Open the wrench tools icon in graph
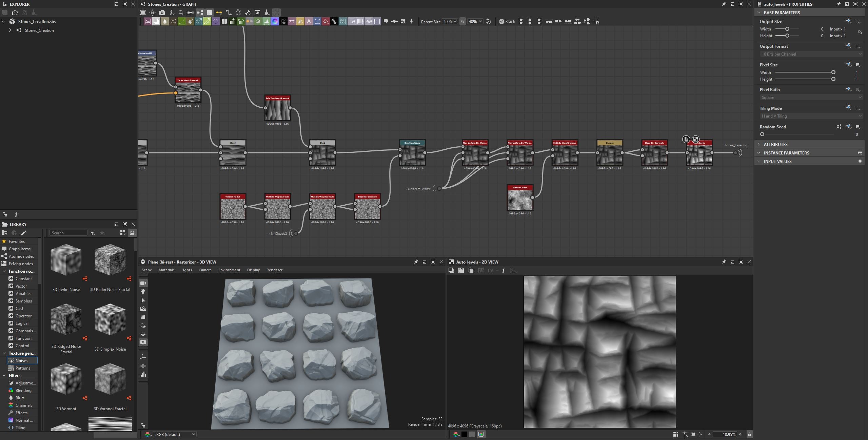The image size is (868, 440). point(248,13)
